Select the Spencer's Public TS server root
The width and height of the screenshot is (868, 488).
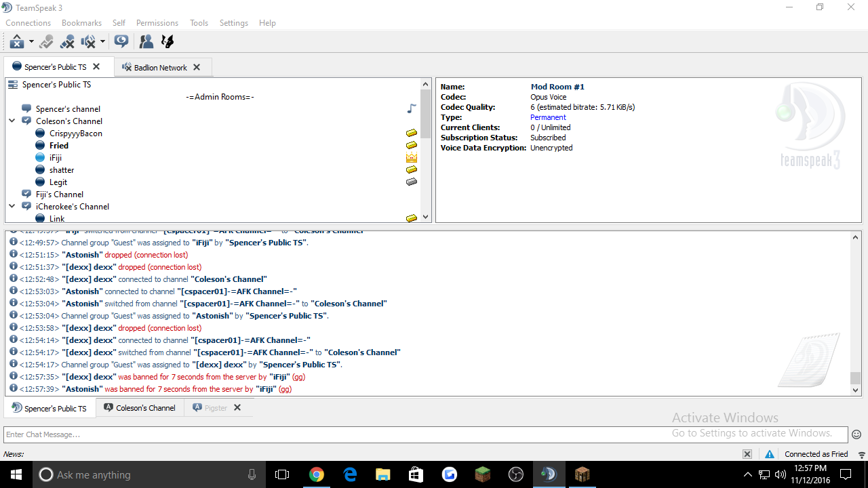tap(56, 85)
